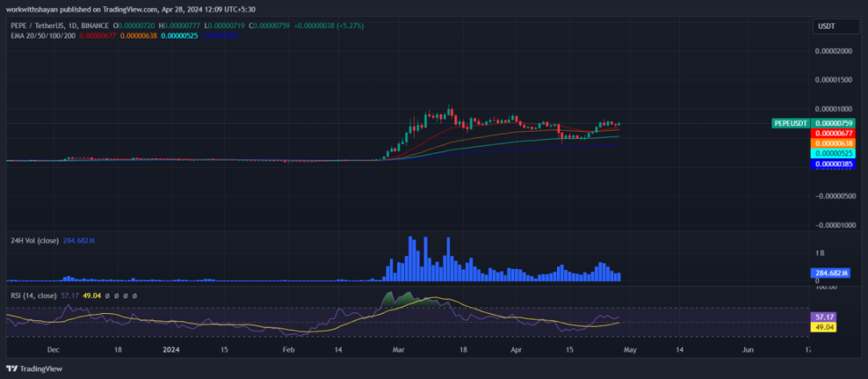Select the RSI (14, close) indicator legend

coord(35,295)
